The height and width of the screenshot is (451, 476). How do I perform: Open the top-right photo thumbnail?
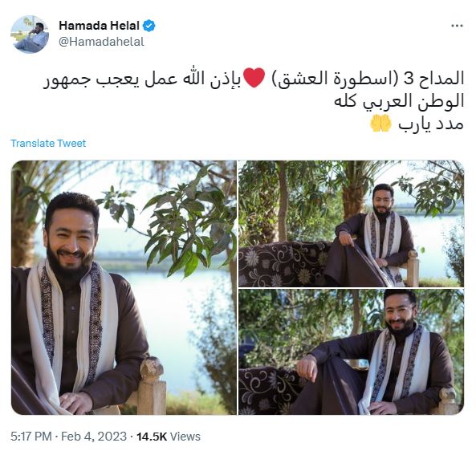pos(352,224)
